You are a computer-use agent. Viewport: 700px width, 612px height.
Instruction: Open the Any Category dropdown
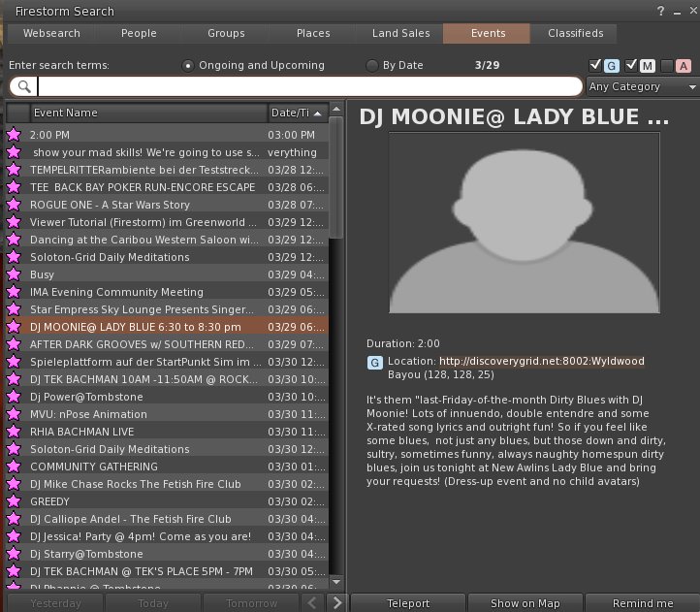tap(643, 86)
